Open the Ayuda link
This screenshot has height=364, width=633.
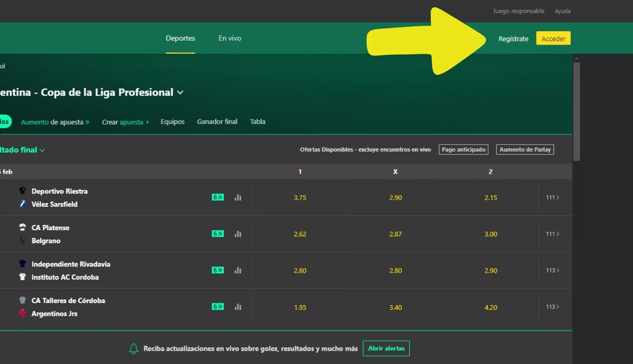[563, 11]
